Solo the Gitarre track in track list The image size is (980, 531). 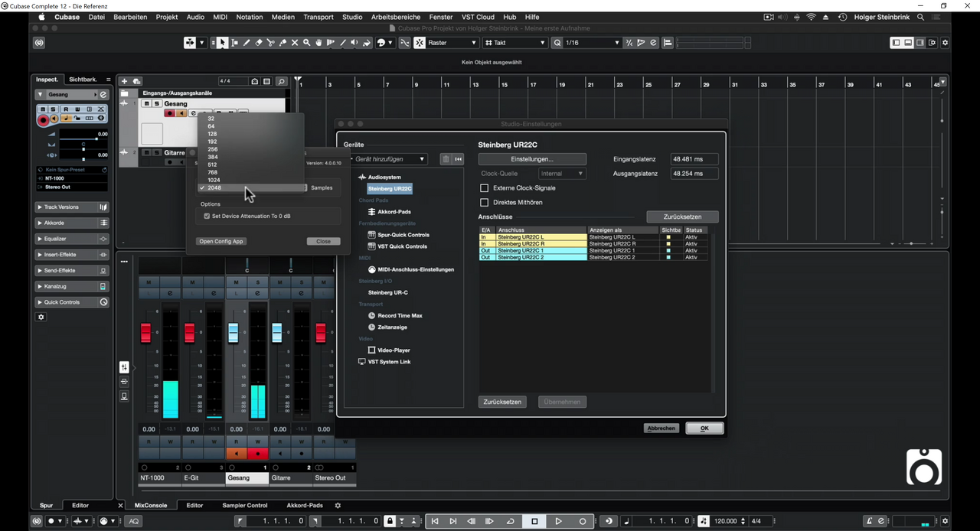pos(156,153)
